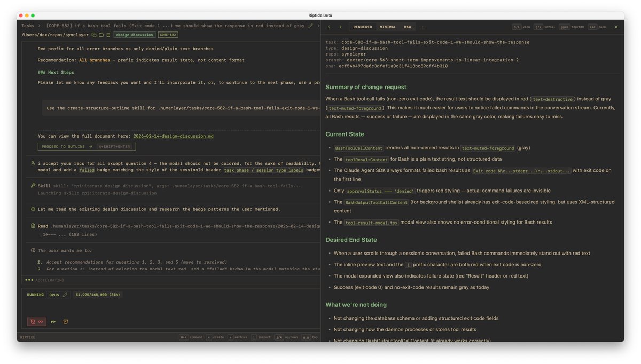Screen dimensions: 641x364
Task: Click the sha line in document metadata
Action: [x=387, y=66]
